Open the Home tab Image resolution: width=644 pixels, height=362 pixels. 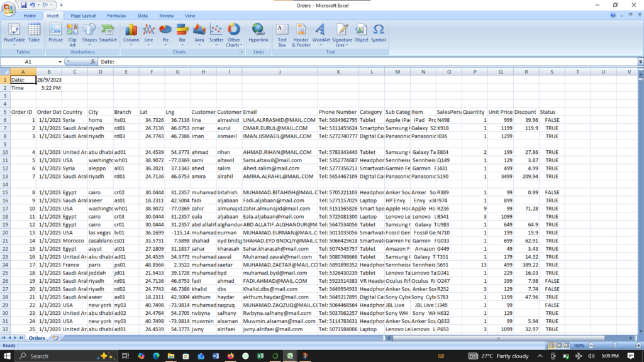coord(30,16)
